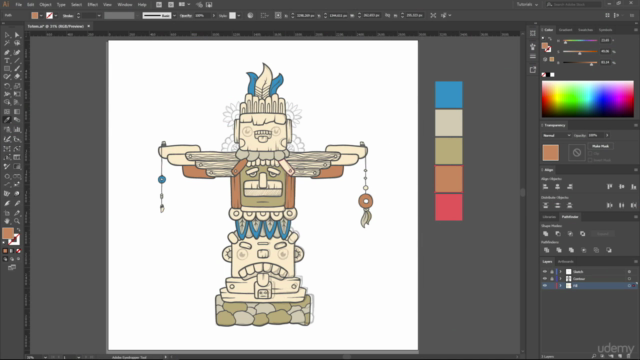Click the blue palette swatch beside artboard
640x360 pixels.
pos(449,95)
